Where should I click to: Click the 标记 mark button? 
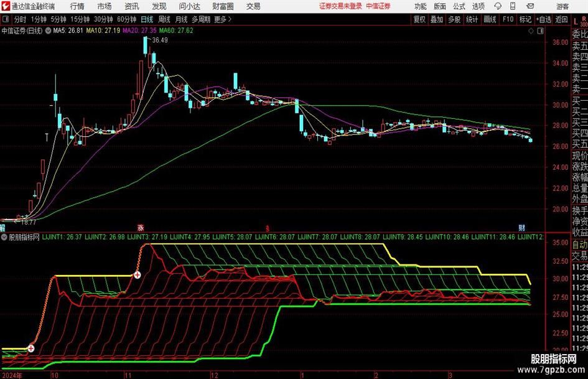(x=525, y=19)
